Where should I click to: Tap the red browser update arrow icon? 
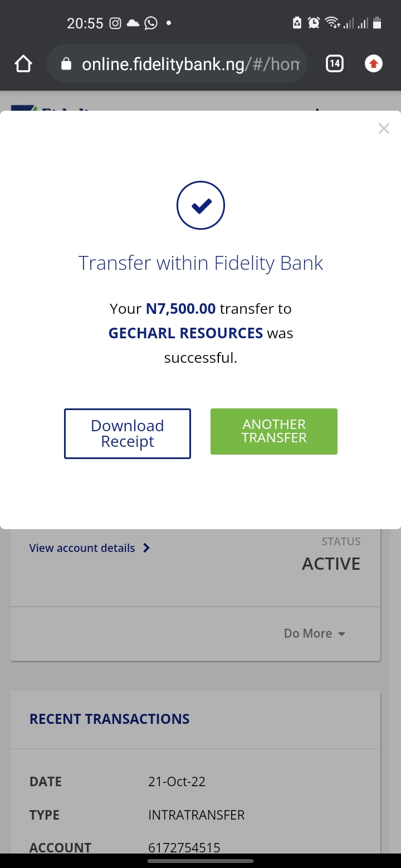374,64
